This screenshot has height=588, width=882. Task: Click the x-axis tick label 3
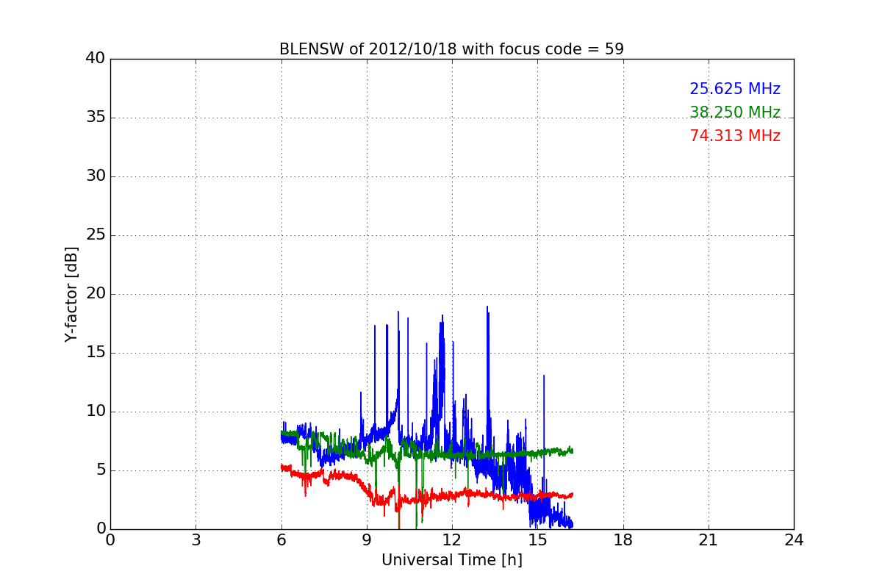click(x=196, y=540)
